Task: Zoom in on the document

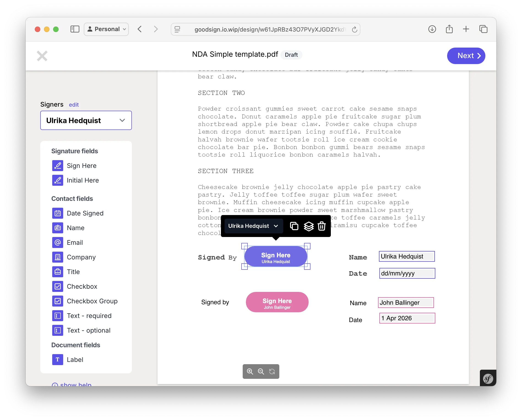Action: (x=250, y=371)
